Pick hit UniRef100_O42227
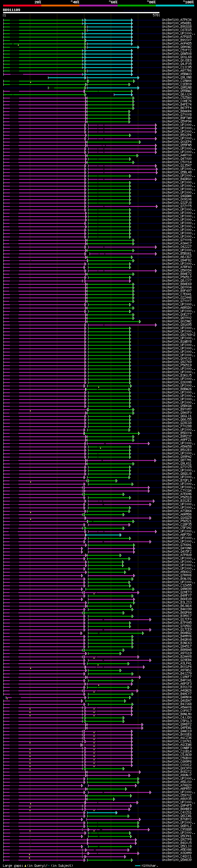Image resolution: width=197 pixels, height=868 pixels. pos(177,247)
